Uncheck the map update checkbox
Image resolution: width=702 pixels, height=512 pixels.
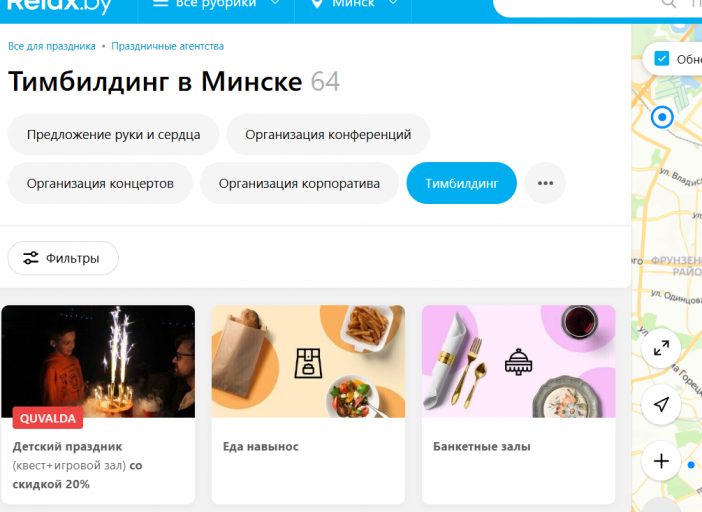662,59
